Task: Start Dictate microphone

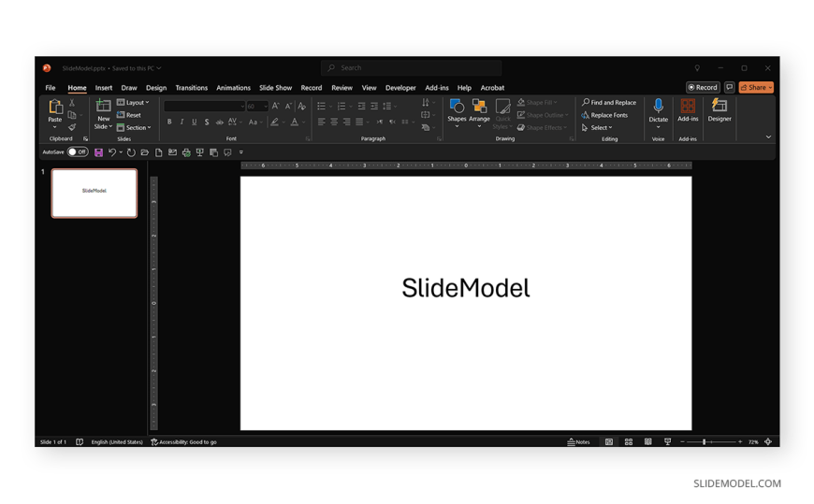Action: [x=658, y=112]
